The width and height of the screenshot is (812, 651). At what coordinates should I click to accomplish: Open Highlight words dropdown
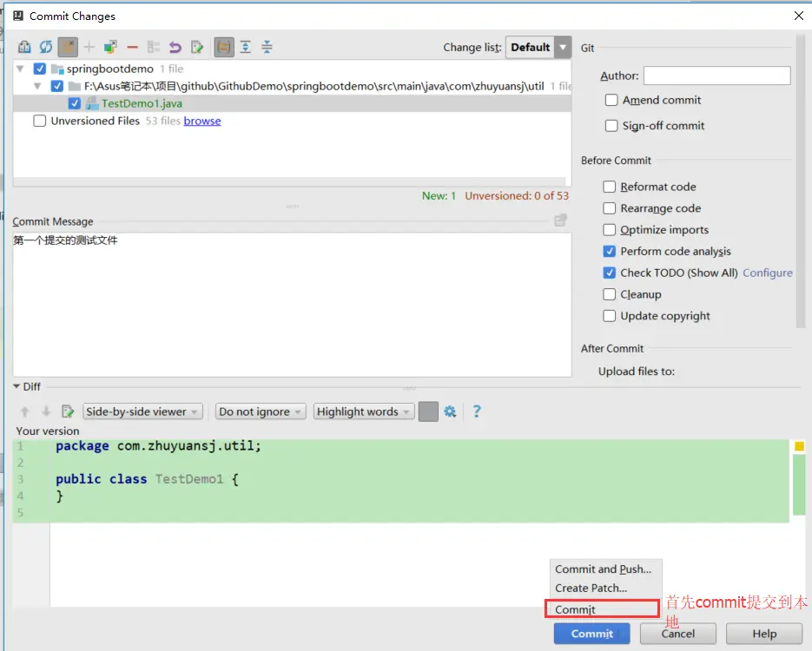364,411
